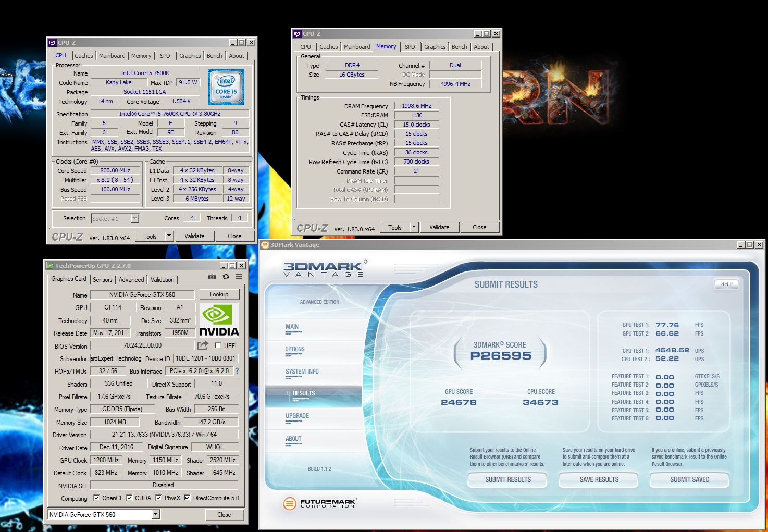768x532 pixels.
Task: Click the GPU-Z title bar icon
Action: 50,266
